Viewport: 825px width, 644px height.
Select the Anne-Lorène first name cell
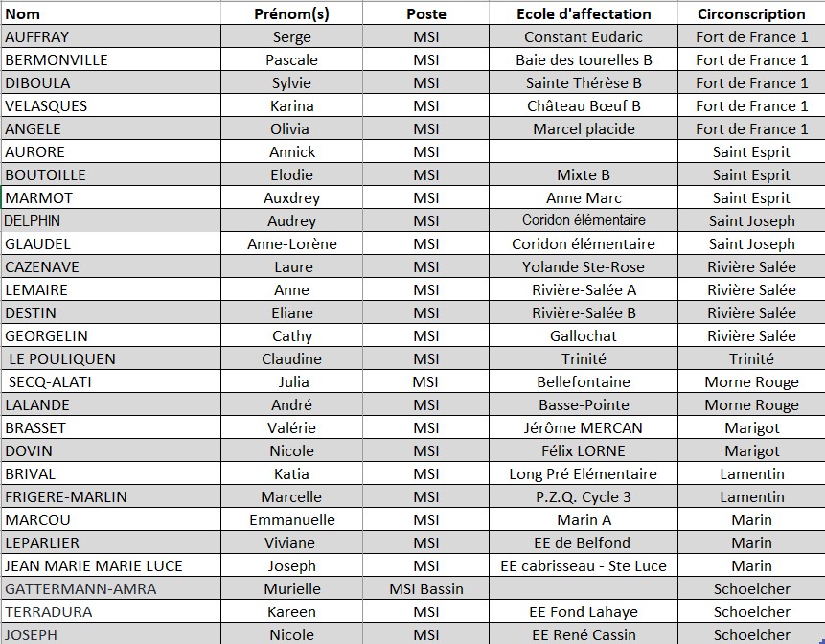tap(291, 243)
